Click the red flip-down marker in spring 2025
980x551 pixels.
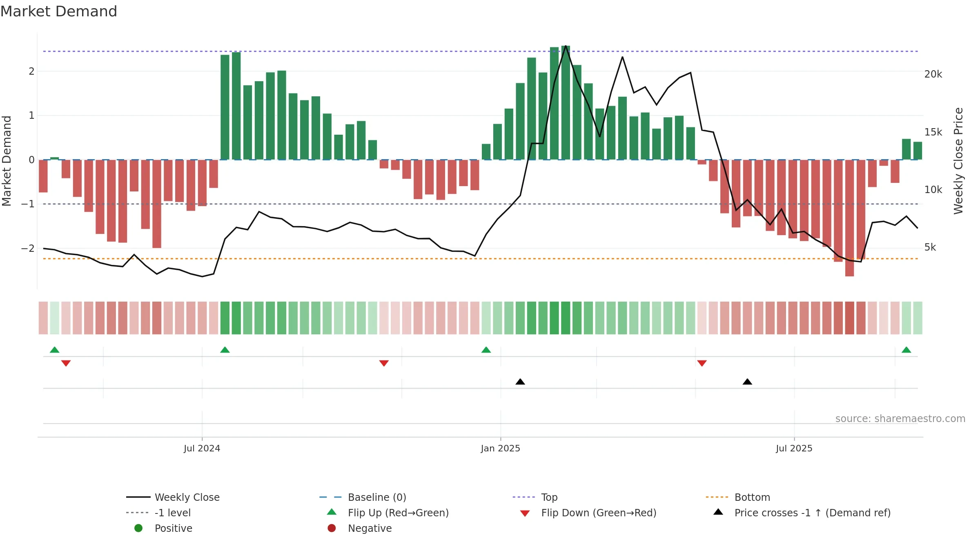tap(702, 363)
